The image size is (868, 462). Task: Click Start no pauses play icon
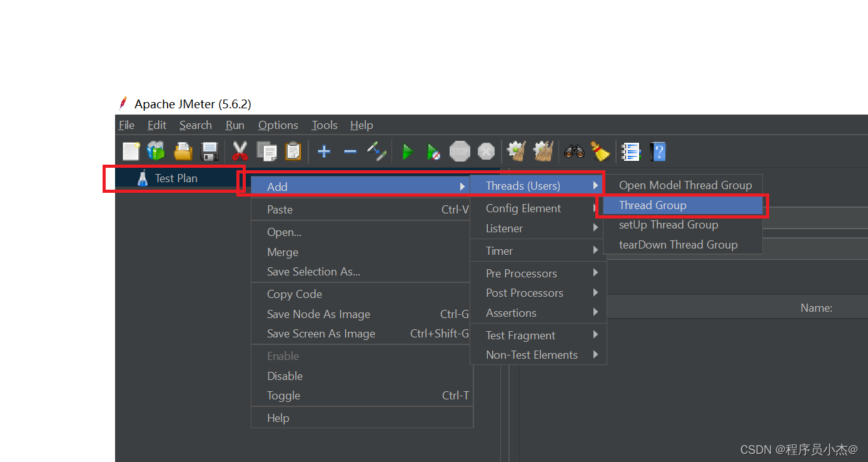pos(433,151)
